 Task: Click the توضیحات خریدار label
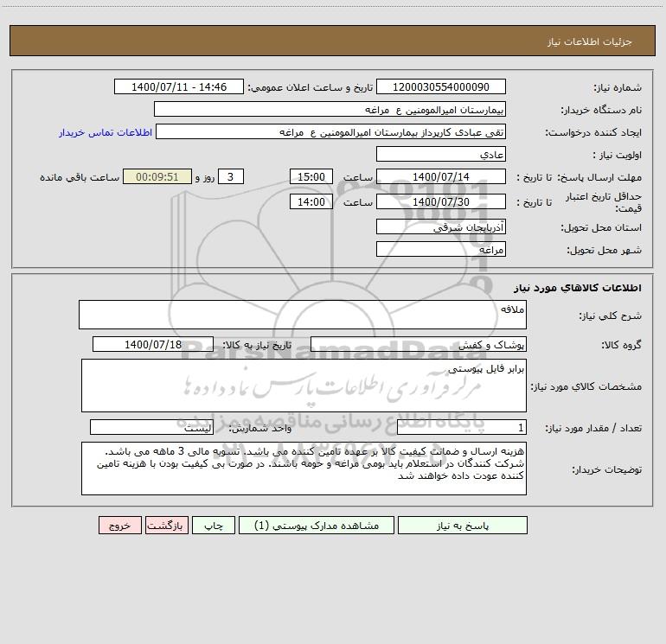click(x=606, y=469)
